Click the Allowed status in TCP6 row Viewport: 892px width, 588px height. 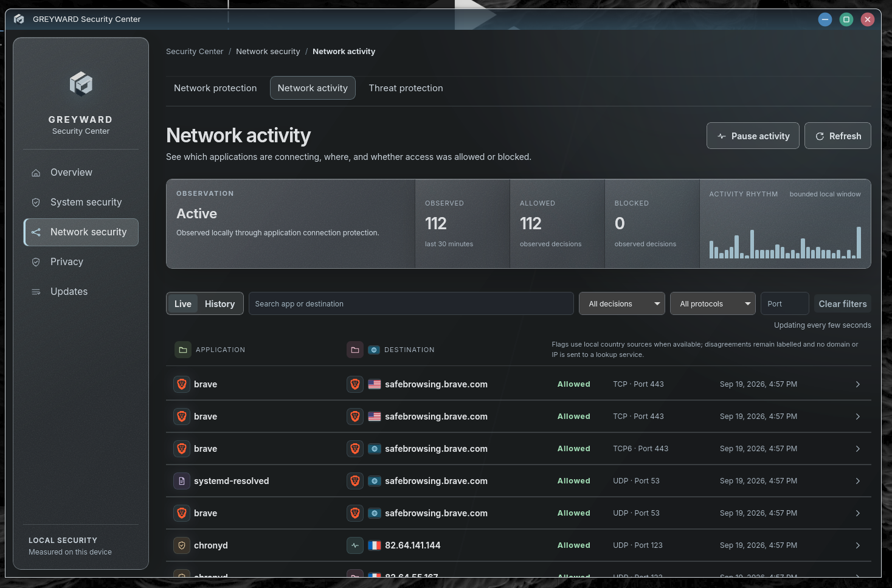574,449
